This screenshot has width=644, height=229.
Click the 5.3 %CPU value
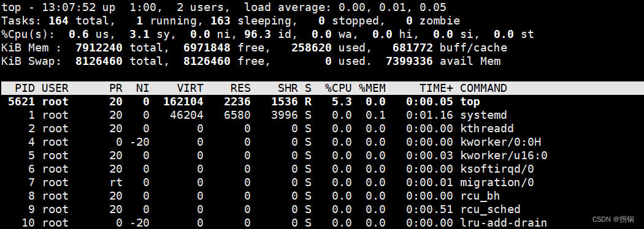click(342, 102)
